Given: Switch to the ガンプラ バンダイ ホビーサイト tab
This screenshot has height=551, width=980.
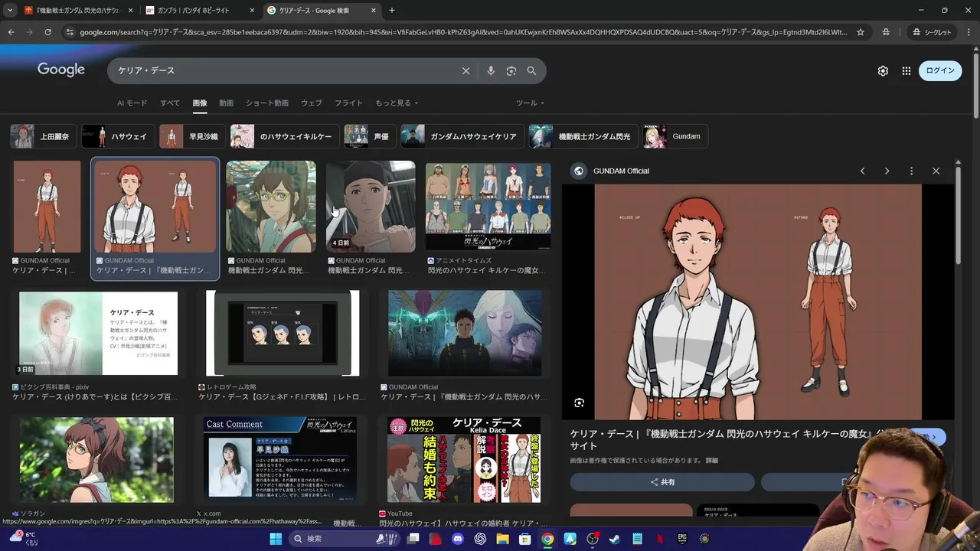Looking at the screenshot, I should 201,10.
